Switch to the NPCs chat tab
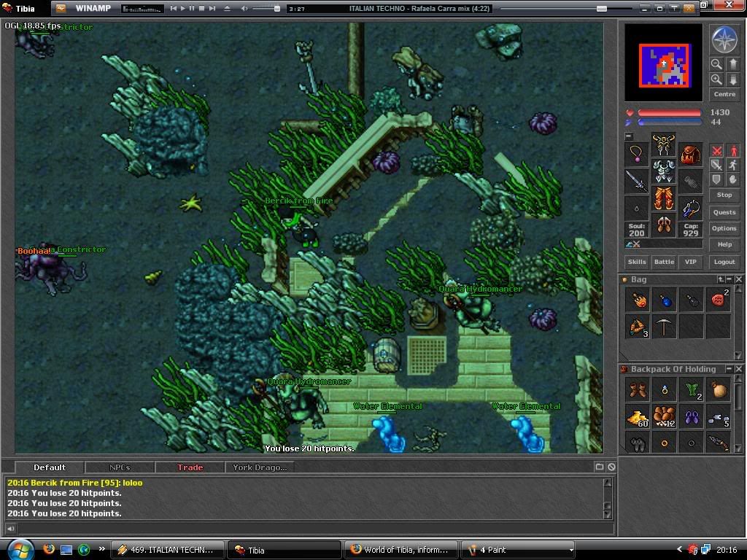This screenshot has width=747, height=560. click(120, 467)
